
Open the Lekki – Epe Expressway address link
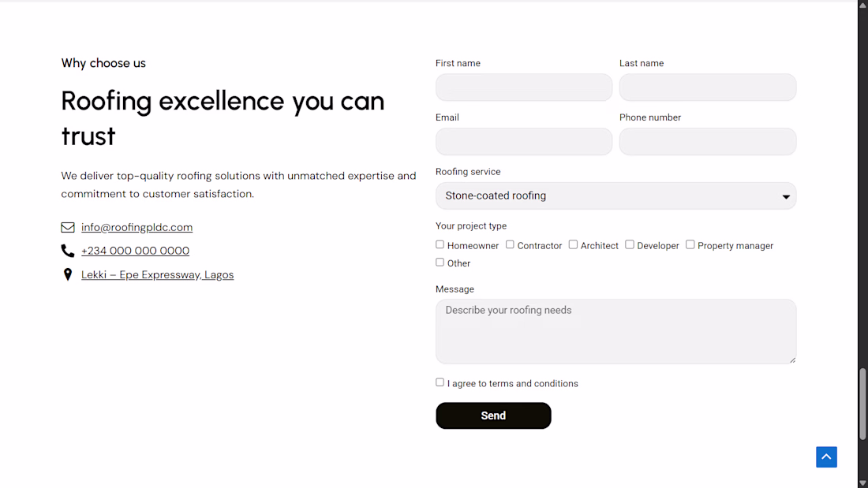(157, 274)
